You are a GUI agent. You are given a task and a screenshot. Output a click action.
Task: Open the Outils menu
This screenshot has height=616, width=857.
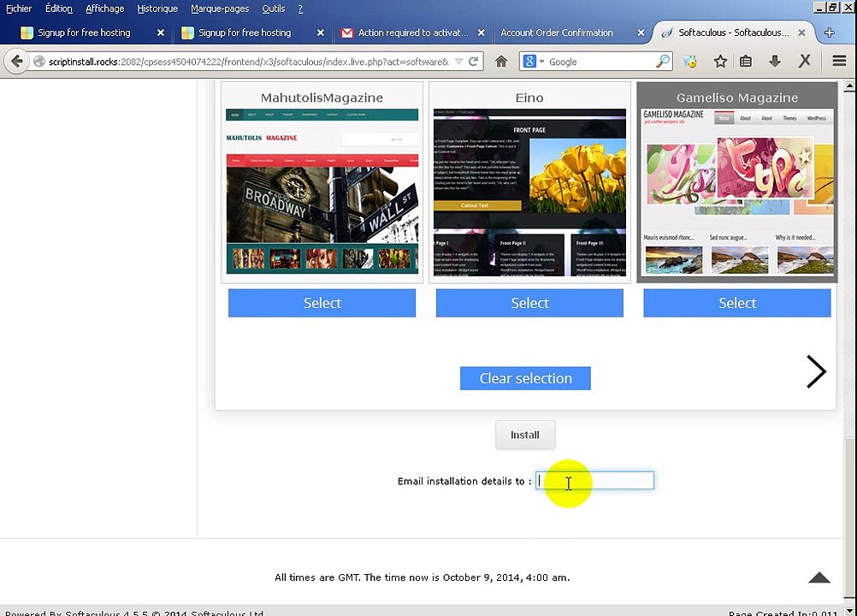click(x=274, y=9)
